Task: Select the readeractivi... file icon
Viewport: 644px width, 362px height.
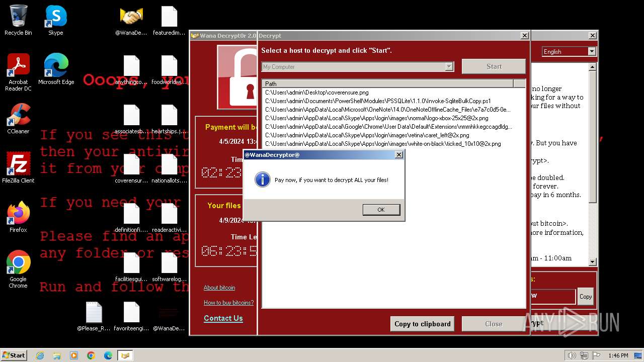Action: pyautogui.click(x=169, y=217)
